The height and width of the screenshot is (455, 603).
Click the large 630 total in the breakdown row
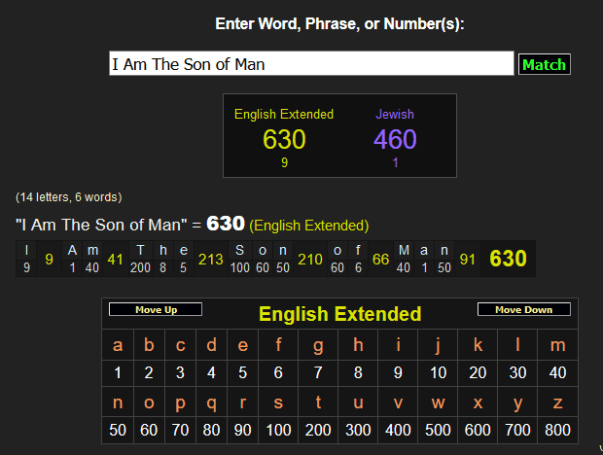(x=508, y=259)
